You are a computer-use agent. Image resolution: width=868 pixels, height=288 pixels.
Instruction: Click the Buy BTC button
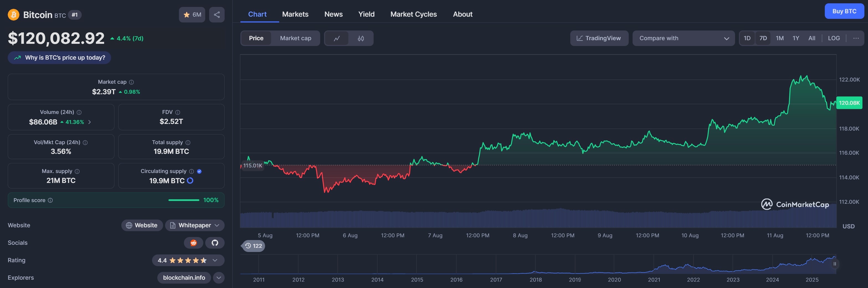click(x=844, y=11)
